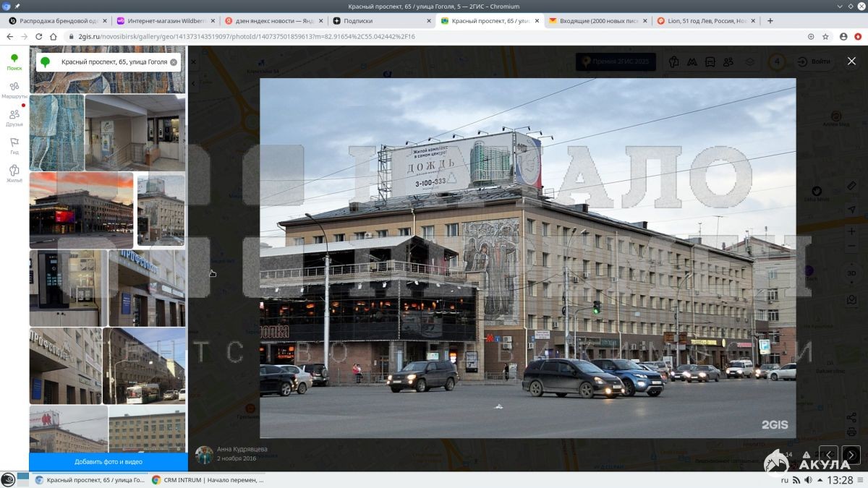The height and width of the screenshot is (488, 868).
Task: Open CRM INTRUM window from taskbar
Action: coord(207,480)
